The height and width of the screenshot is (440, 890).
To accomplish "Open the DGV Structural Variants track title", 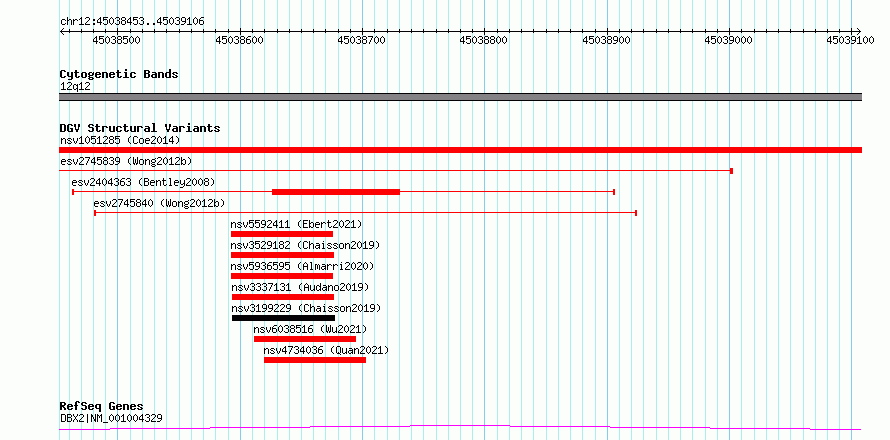I will coord(140,128).
